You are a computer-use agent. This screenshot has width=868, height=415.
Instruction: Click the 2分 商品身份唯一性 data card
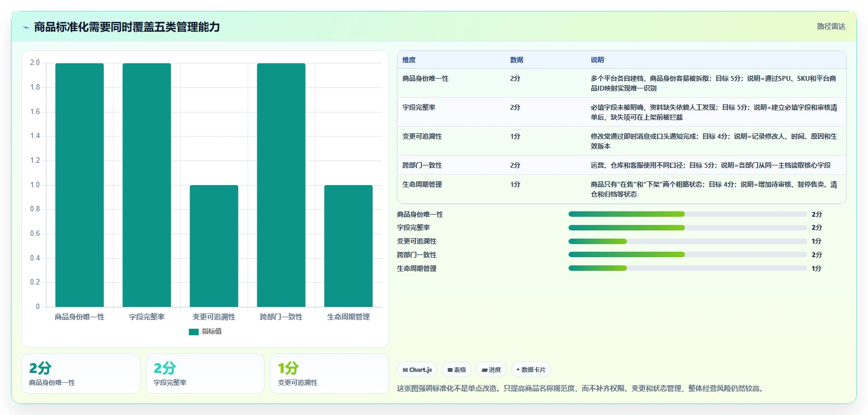81,373
